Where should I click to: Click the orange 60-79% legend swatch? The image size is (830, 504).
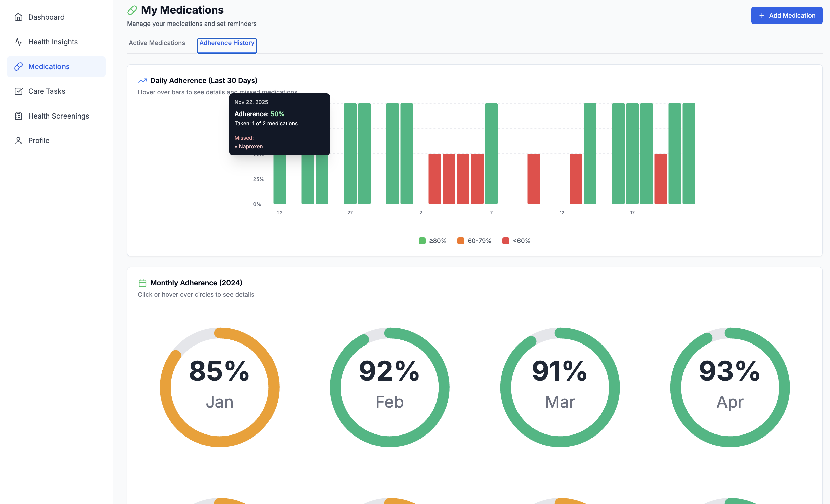460,241
